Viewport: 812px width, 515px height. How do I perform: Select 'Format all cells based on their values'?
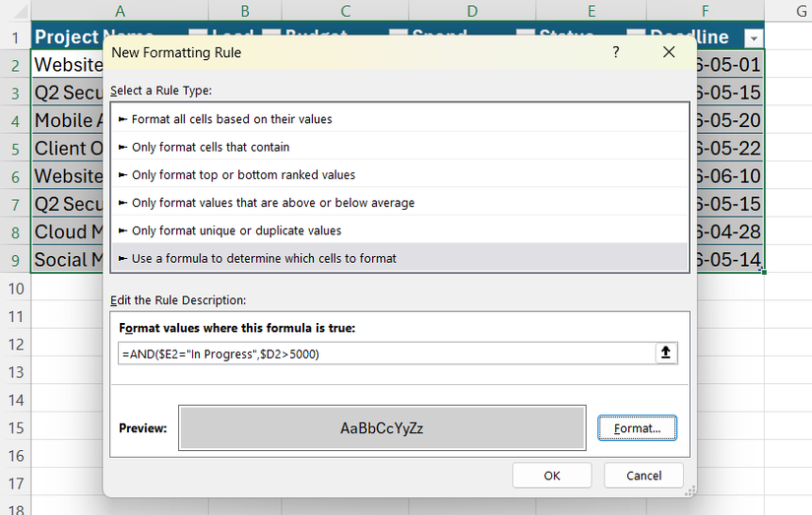pyautogui.click(x=400, y=119)
